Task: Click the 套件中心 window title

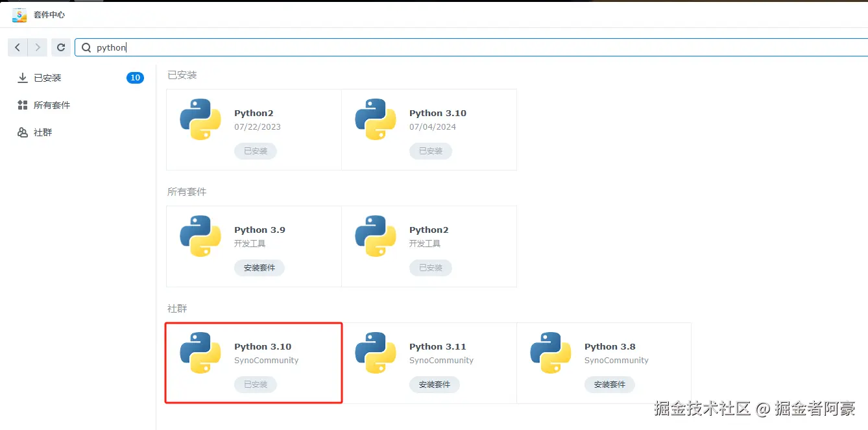Action: coord(49,15)
